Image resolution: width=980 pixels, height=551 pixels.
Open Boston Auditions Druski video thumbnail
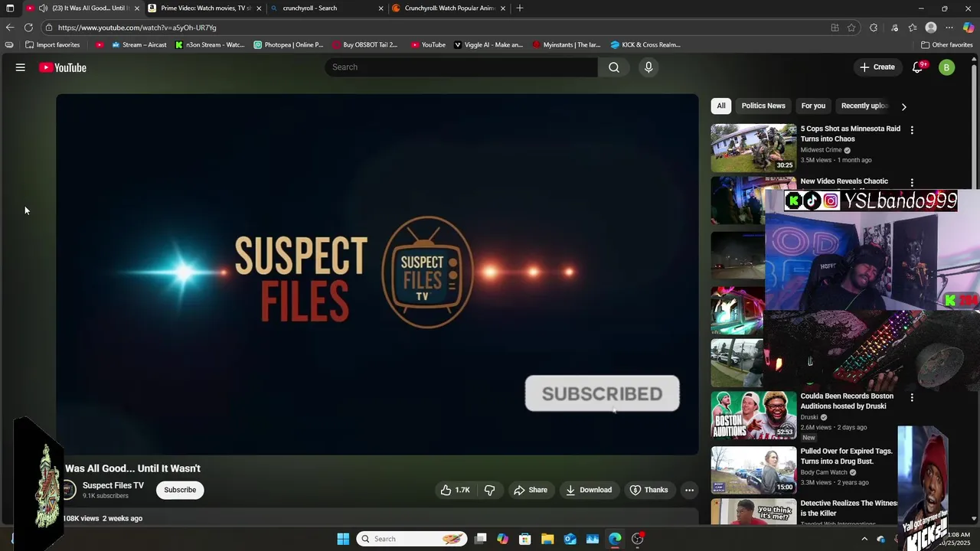(x=753, y=415)
